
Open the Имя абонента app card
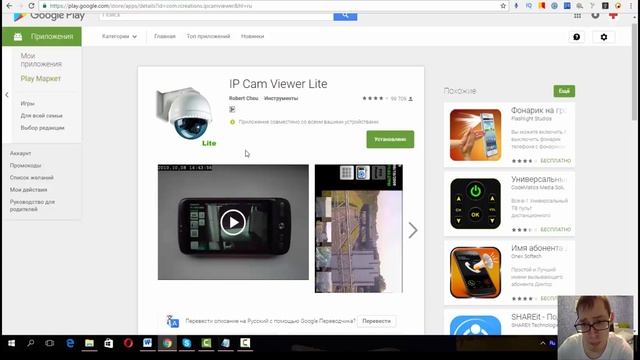(509, 272)
